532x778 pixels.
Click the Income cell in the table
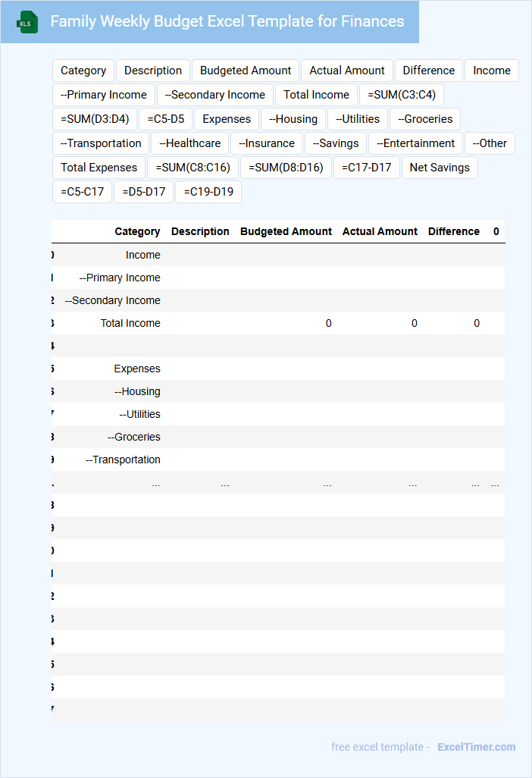tap(142, 255)
